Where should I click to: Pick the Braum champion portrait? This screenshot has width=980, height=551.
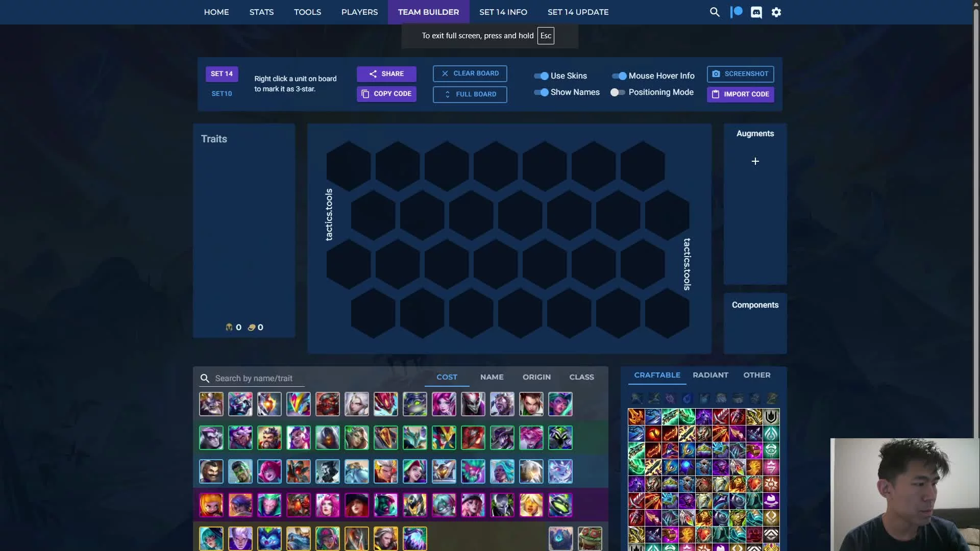[211, 471]
